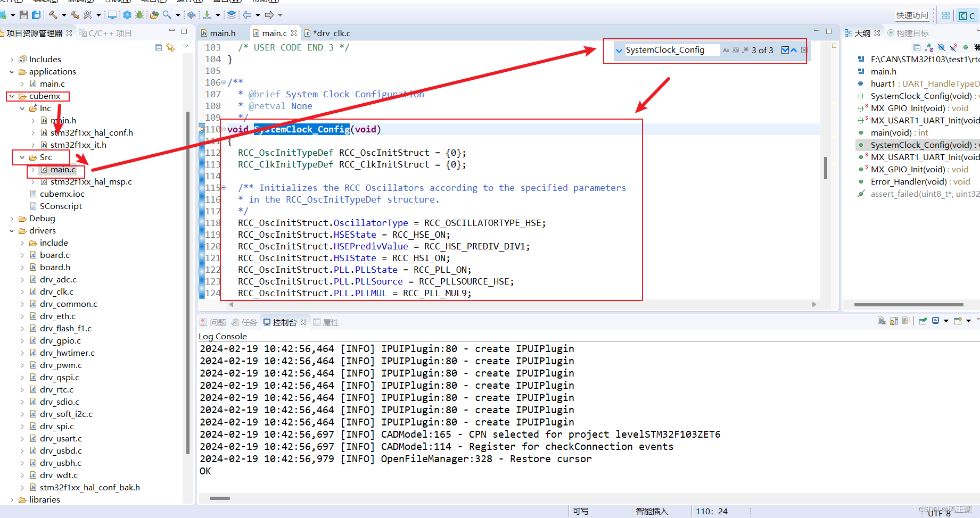Click the blue stacked layers icon
This screenshot has width=980, height=518.
click(232, 15)
